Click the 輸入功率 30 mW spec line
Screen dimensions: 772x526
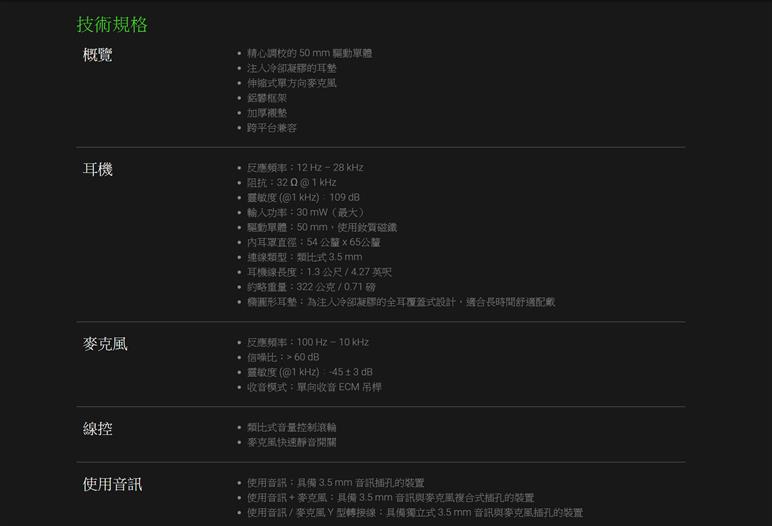[x=305, y=212]
